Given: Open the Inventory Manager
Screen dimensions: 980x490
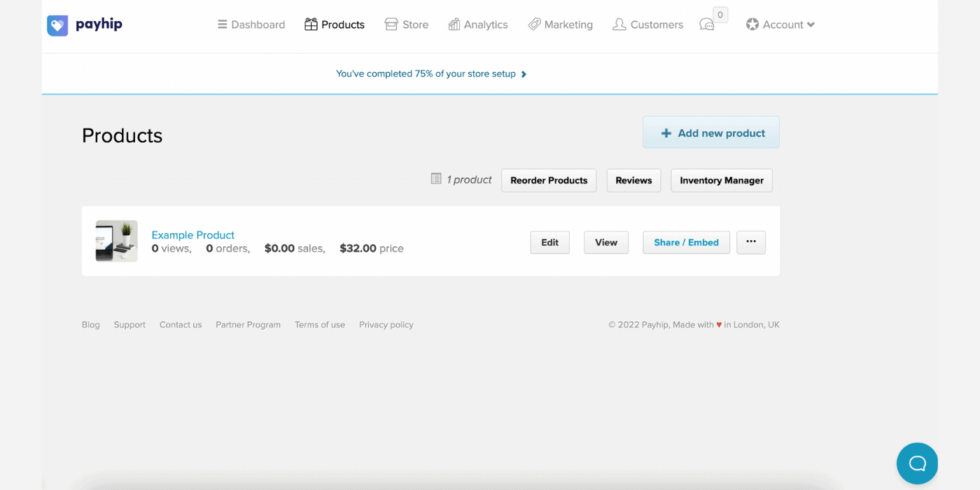Looking at the screenshot, I should pos(722,180).
